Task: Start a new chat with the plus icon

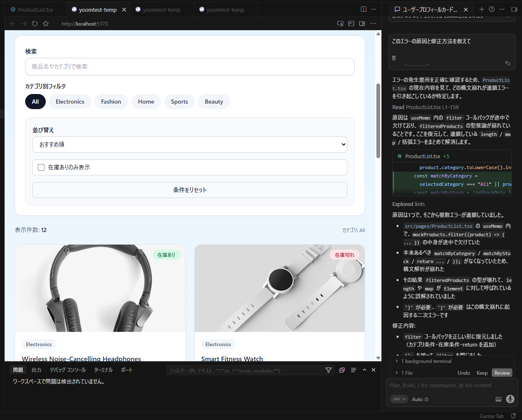Action: (482, 9)
